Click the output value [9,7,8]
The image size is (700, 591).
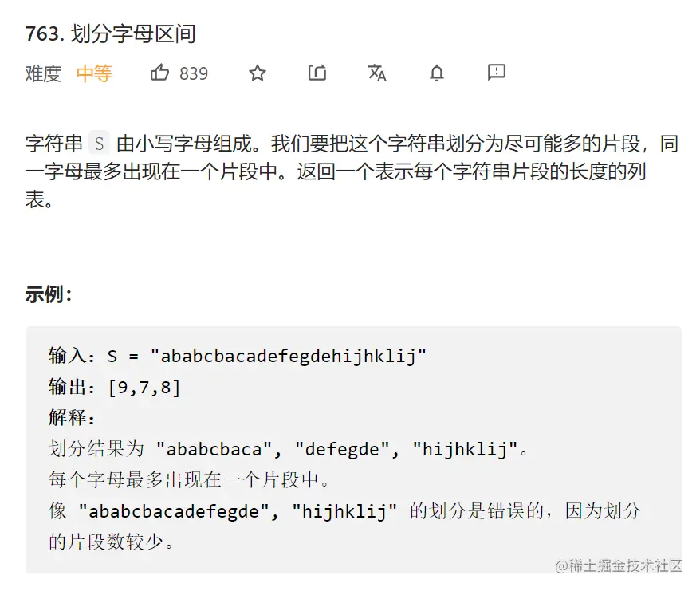tap(144, 387)
